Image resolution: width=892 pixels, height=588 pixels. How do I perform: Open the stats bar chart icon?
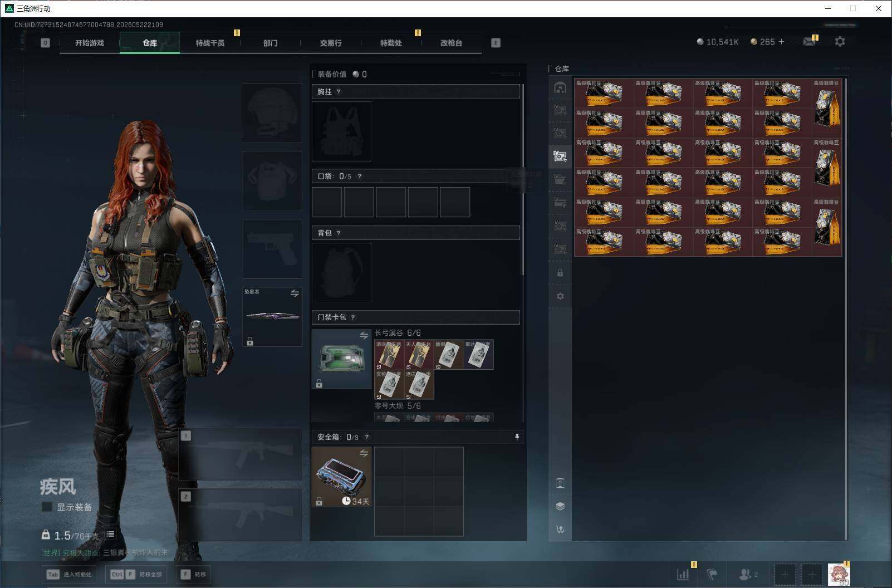click(683, 574)
